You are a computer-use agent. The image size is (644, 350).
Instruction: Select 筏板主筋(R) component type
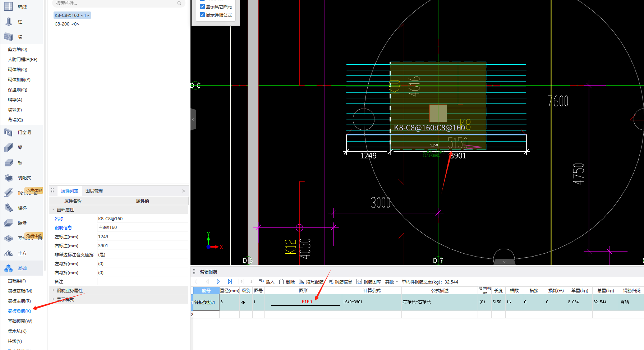[x=19, y=301]
